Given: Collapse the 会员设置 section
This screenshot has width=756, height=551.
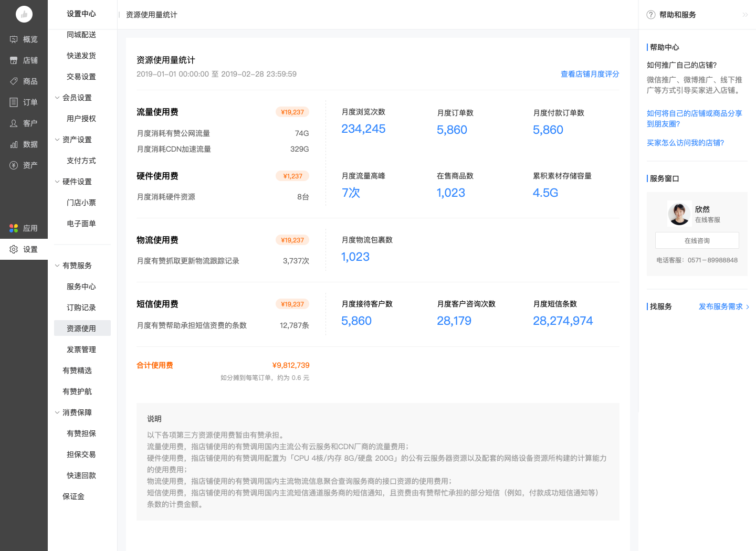Looking at the screenshot, I should pyautogui.click(x=57, y=98).
